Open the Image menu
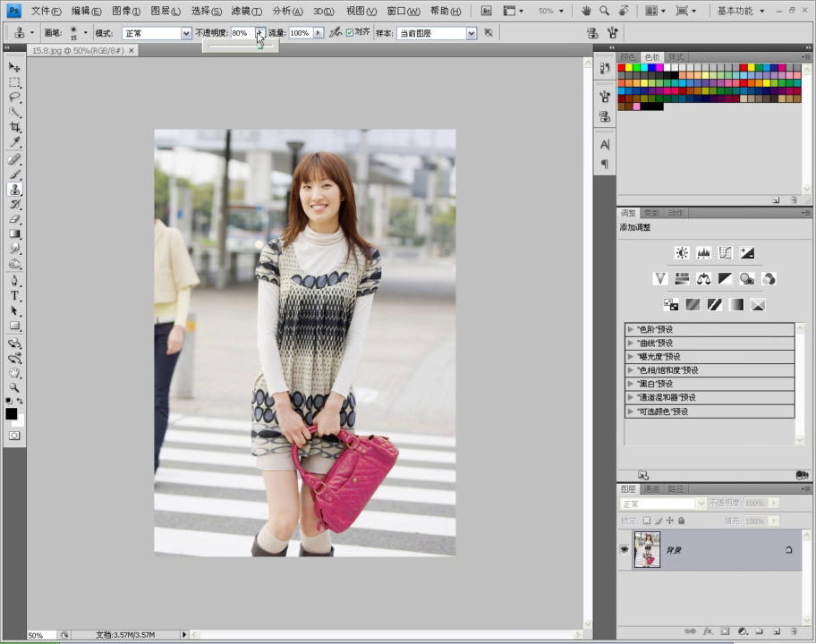816x644 pixels. click(126, 11)
